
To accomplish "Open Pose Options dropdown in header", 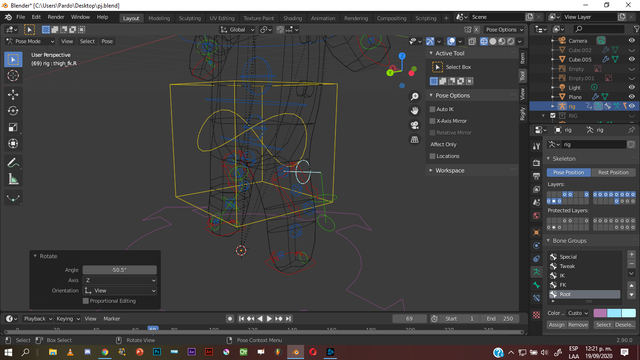I will pos(504,29).
